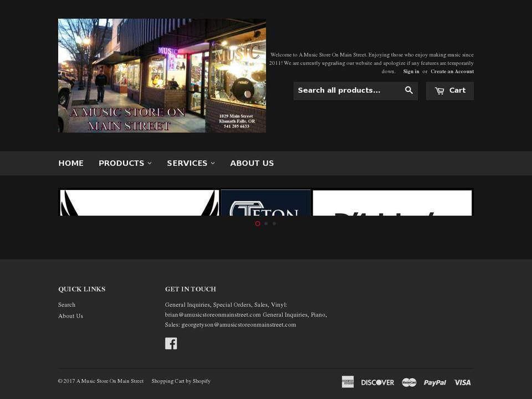Screen dimensions: 532x399
Task: Click the PayPal payment icon
Action: click(435, 382)
